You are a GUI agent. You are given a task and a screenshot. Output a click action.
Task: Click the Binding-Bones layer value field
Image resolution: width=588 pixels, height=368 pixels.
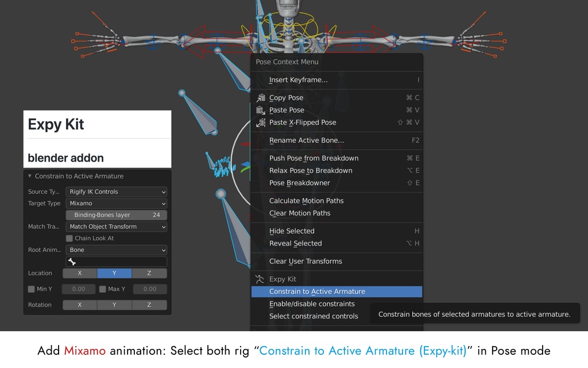click(x=116, y=215)
